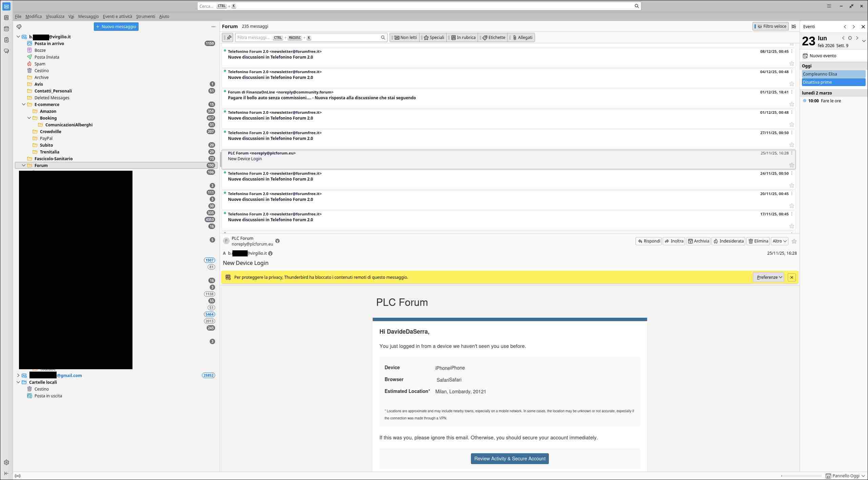Expand the gmail.com account

coord(18,375)
